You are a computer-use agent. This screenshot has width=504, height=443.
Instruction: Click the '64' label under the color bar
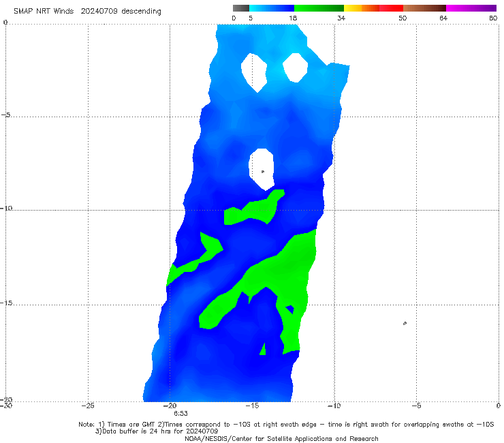[x=443, y=18]
